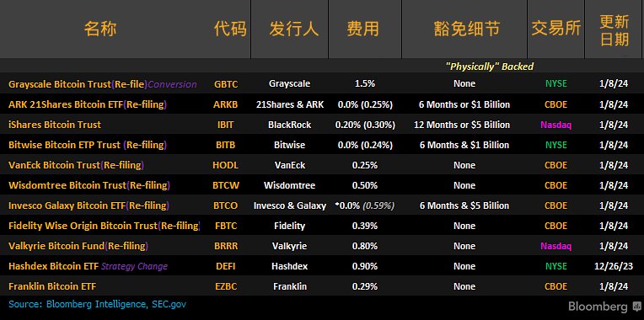Click iShares Bitcoin Trust name
This screenshot has width=644, height=320.
55,125
